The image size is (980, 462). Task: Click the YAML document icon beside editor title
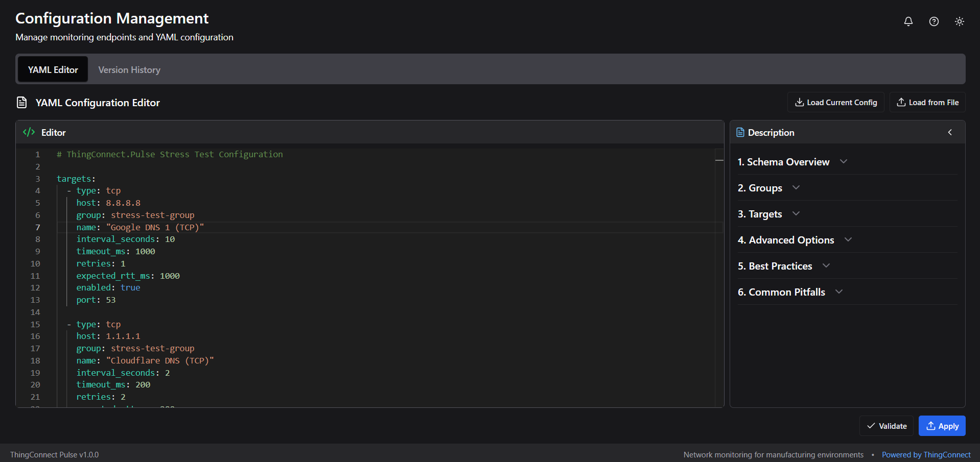point(21,103)
